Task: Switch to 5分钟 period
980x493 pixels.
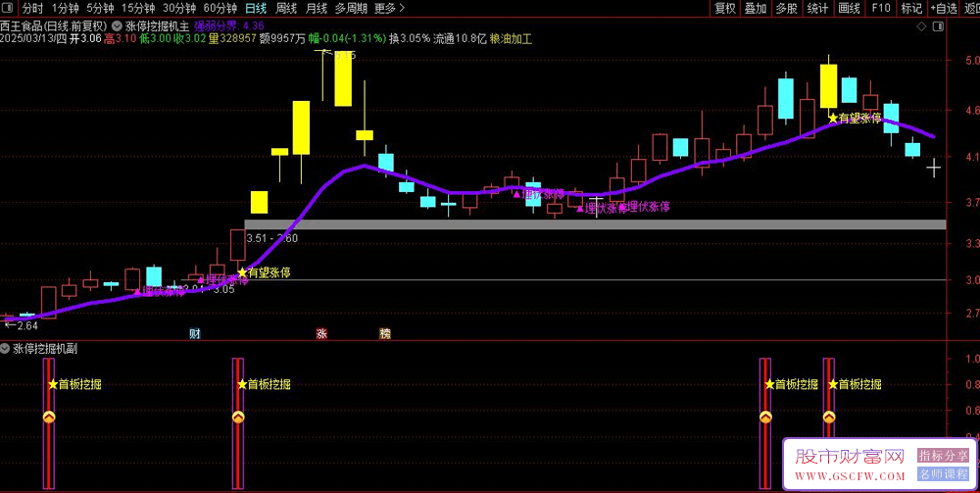Action: click(x=100, y=8)
